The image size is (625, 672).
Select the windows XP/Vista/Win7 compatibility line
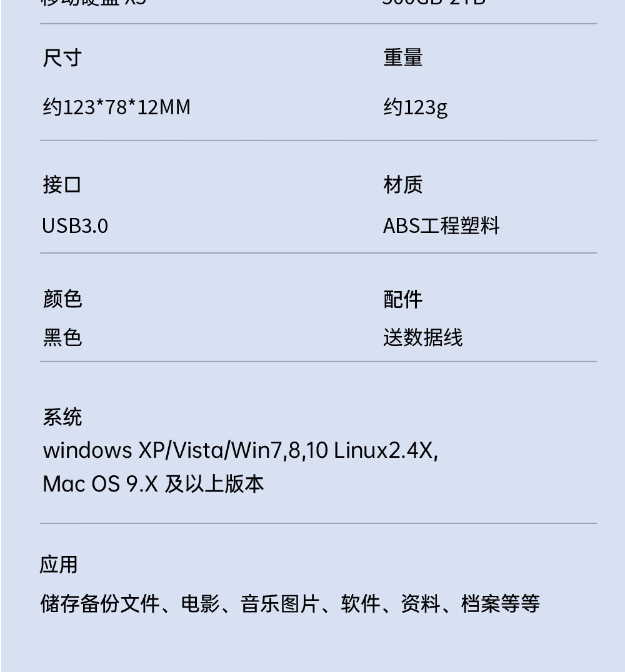coord(240,450)
